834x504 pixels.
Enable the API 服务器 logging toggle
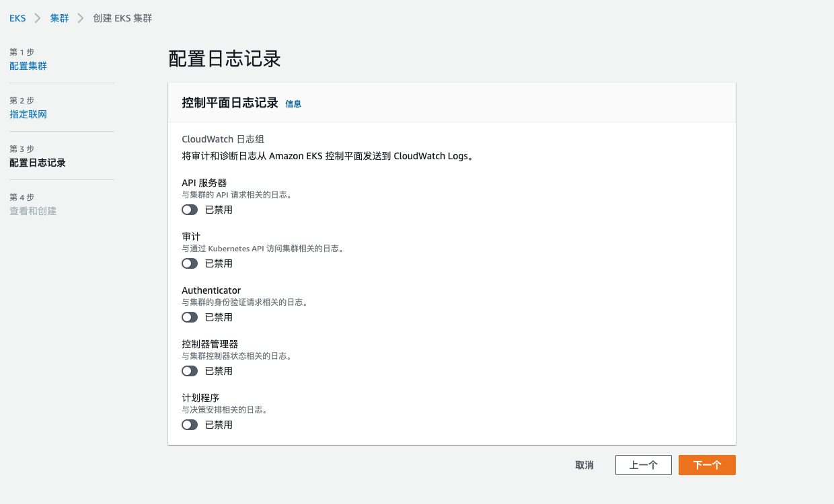190,210
